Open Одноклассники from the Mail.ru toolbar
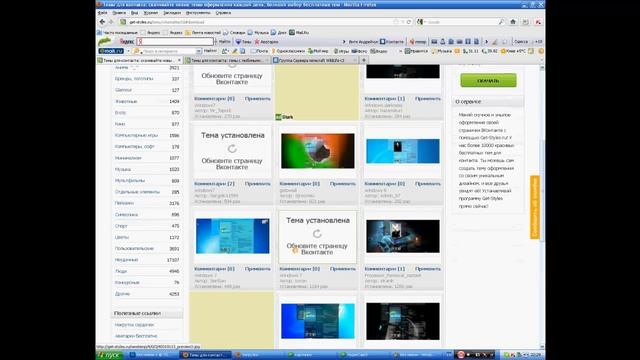The image size is (640, 360). click(289, 51)
